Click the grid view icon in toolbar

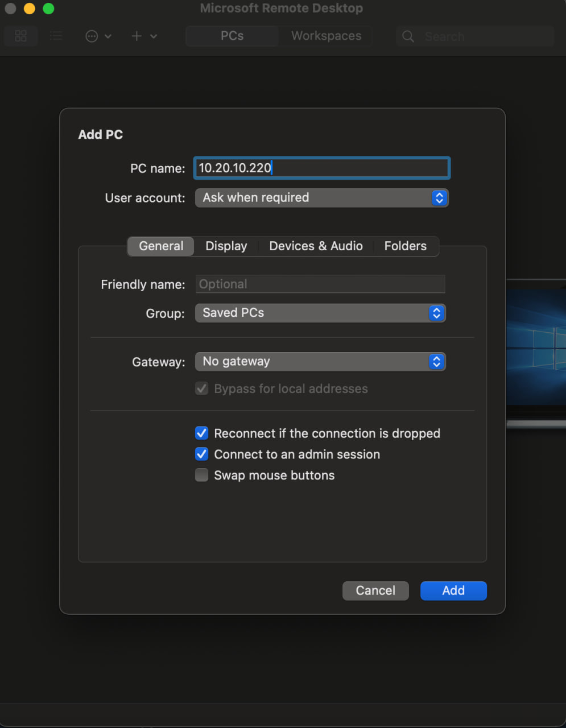[21, 36]
